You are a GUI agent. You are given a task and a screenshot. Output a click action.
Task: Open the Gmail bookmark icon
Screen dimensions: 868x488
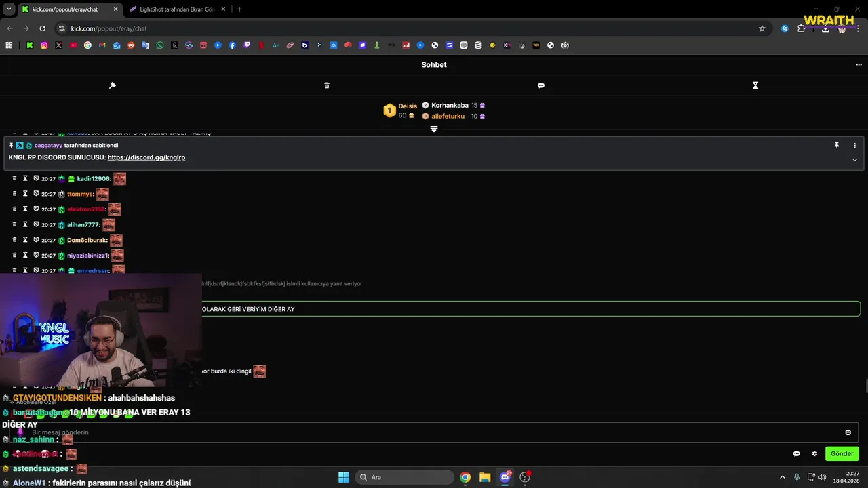pos(102,45)
